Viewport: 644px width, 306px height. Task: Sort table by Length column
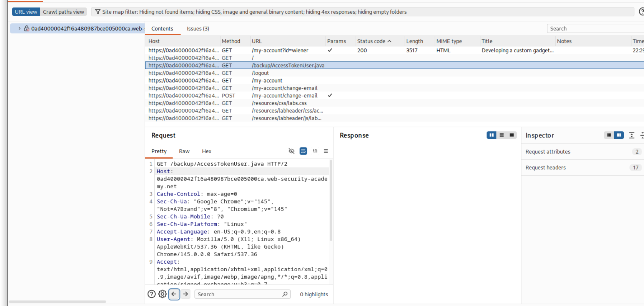[x=419, y=41]
